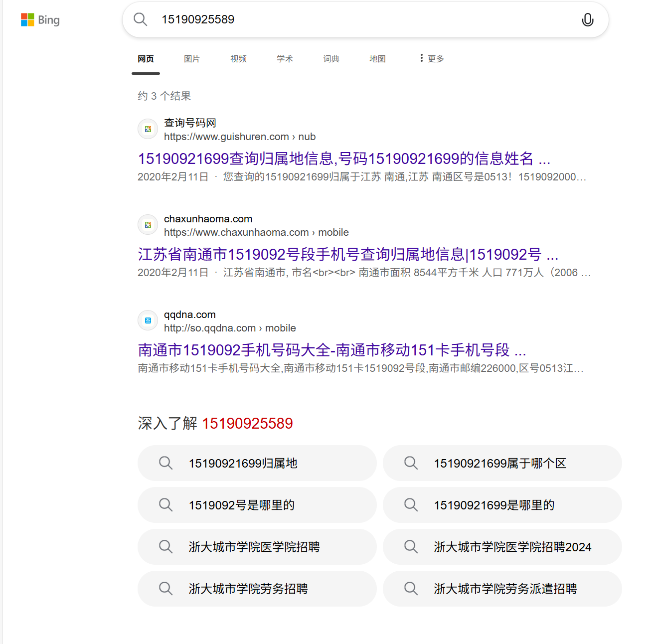Search related 15190921699是哪里的
Viewport: 653px width, 644px height.
coord(502,505)
